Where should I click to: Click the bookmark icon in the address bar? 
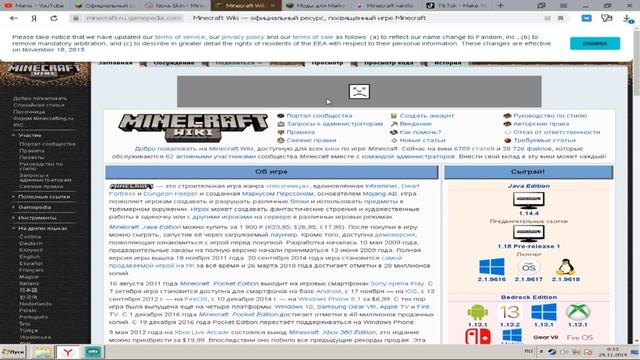point(561,18)
